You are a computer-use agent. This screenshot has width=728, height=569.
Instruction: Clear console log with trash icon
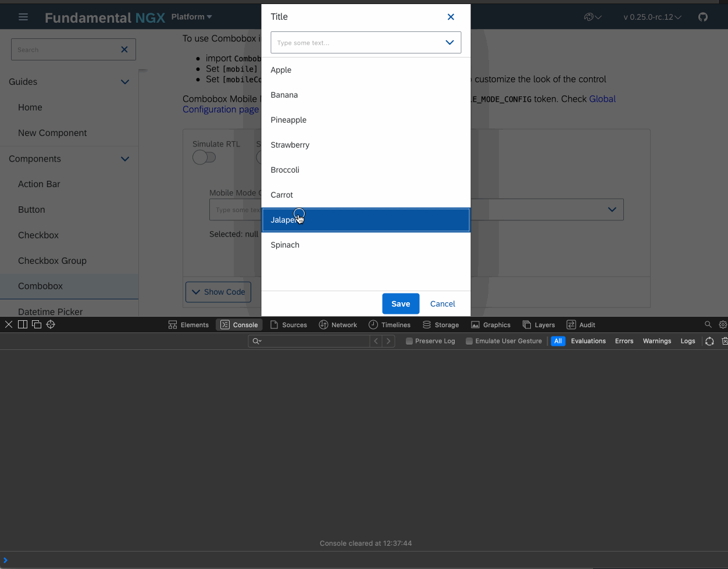coord(725,341)
